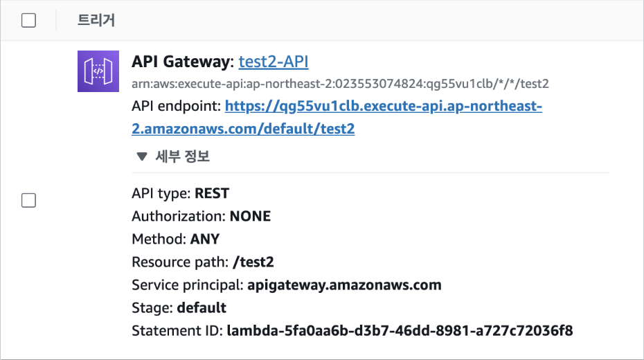Click the ANY method value
The width and height of the screenshot is (644, 360).
[205, 239]
